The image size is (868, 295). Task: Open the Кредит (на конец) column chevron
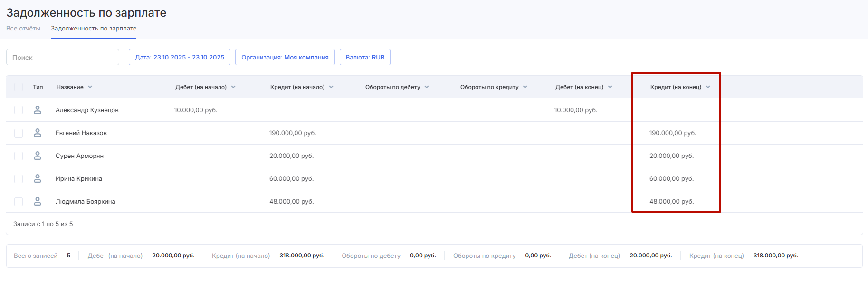708,87
